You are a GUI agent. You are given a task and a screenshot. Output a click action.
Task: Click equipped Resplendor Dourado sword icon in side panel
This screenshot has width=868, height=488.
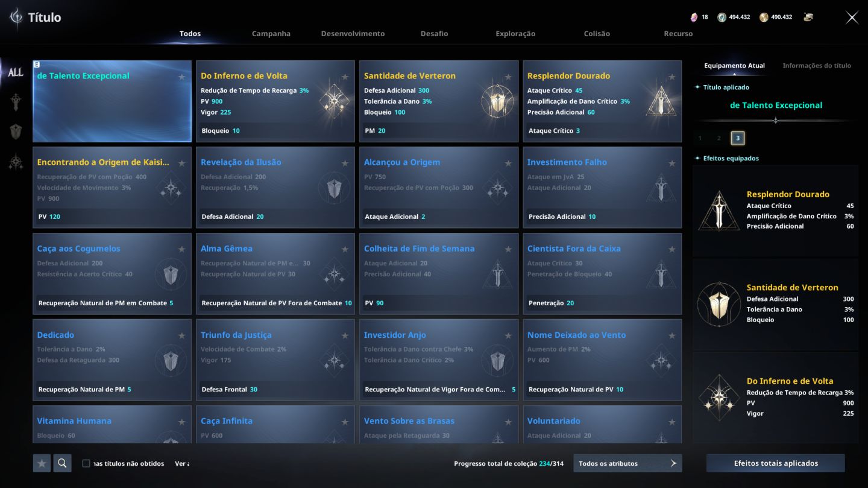coord(719,211)
